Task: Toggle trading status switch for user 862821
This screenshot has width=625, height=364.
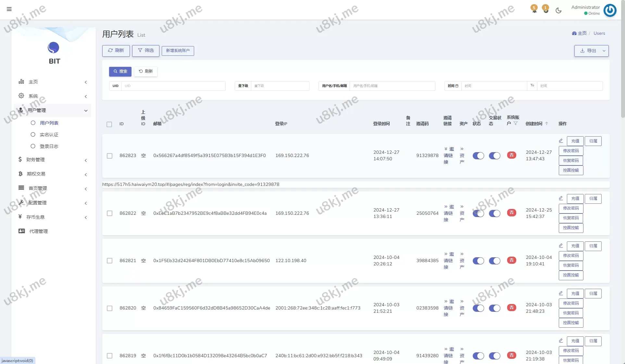Action: click(x=494, y=261)
